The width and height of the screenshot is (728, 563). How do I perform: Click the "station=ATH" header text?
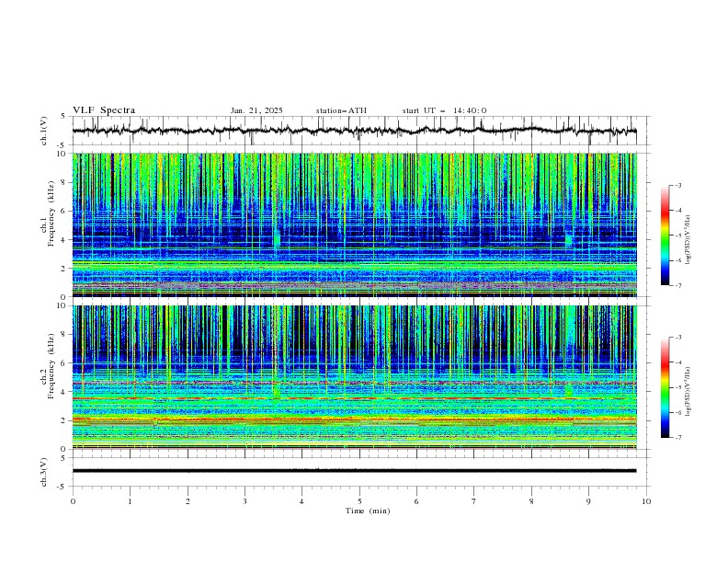pos(341,110)
